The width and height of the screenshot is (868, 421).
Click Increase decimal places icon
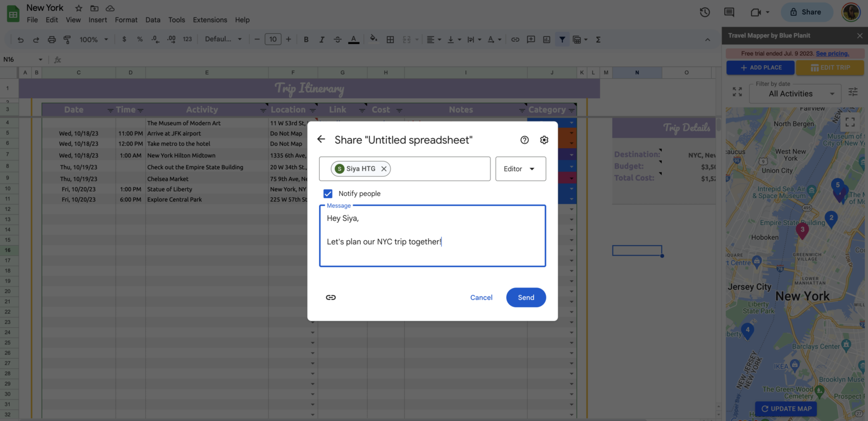coord(171,39)
